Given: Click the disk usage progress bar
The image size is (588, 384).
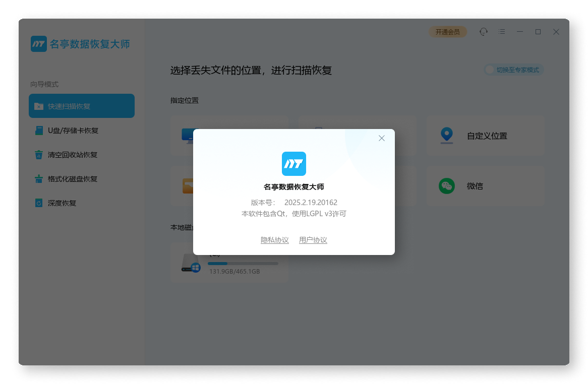Looking at the screenshot, I should (x=243, y=263).
